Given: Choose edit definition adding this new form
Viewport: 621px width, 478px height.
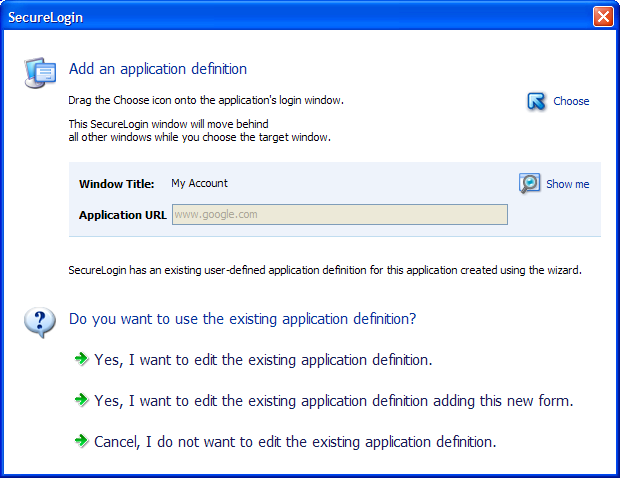Looking at the screenshot, I should coord(333,401).
